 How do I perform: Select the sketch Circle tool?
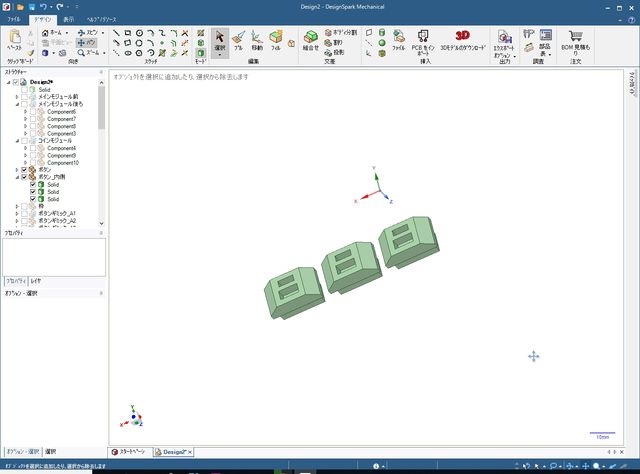pos(139,33)
